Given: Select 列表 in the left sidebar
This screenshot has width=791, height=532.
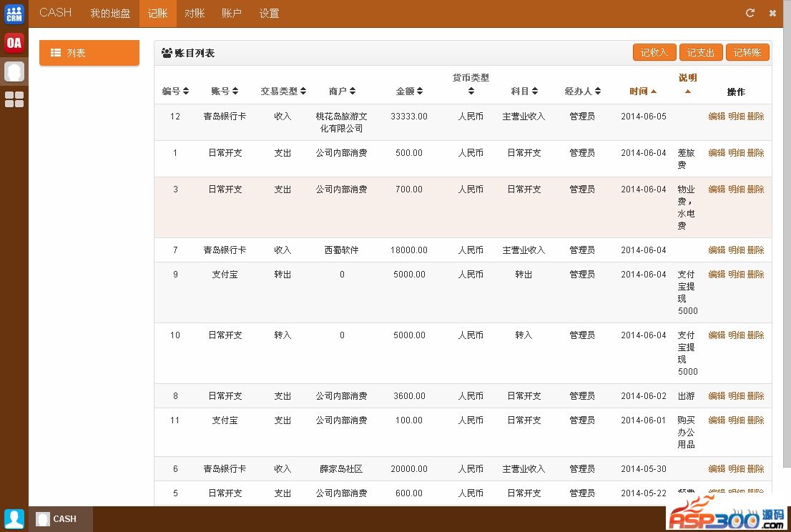Looking at the screenshot, I should tap(89, 53).
